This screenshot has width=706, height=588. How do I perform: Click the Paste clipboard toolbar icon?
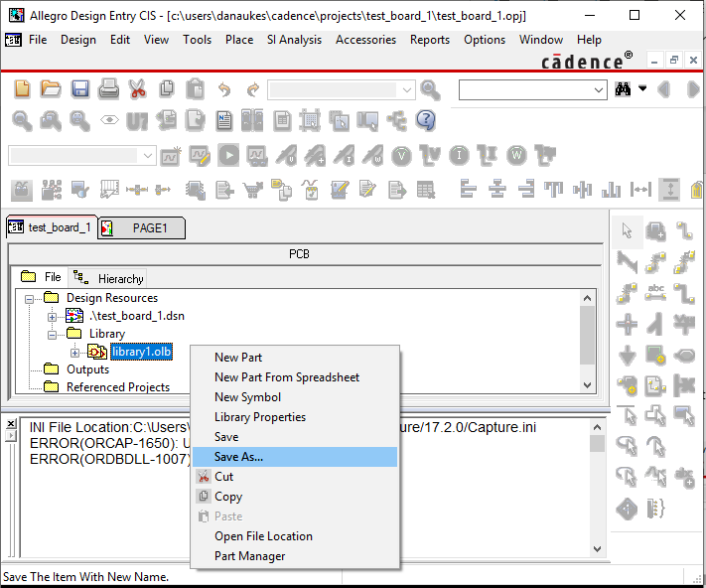coord(195,88)
